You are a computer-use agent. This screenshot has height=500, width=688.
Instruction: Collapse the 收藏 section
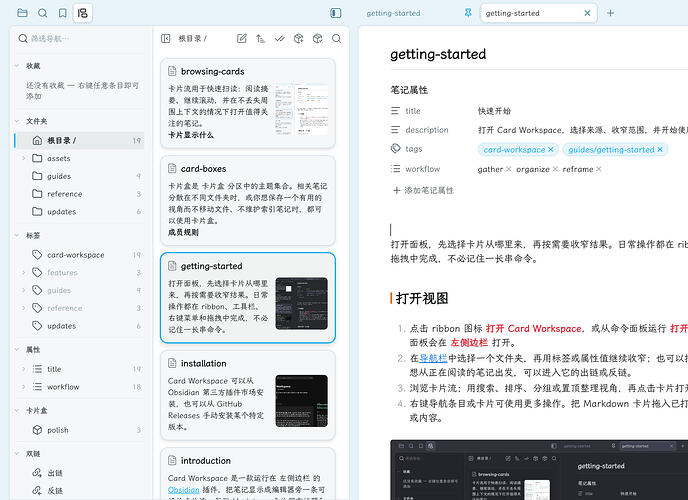coord(17,66)
